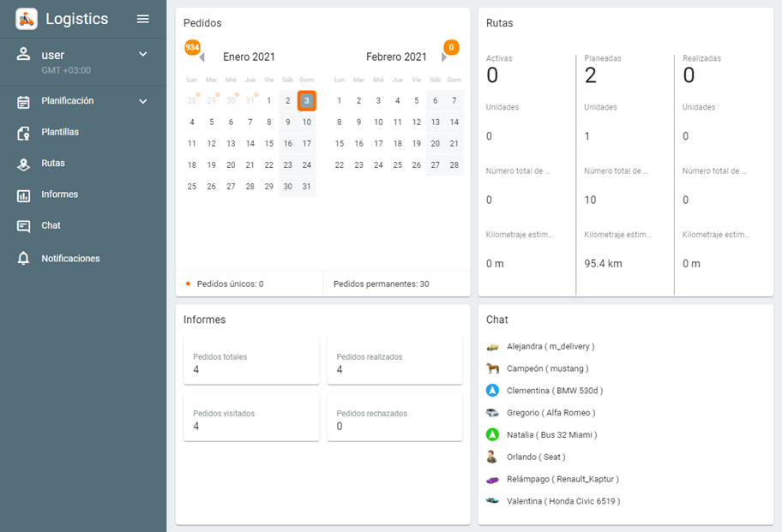Click the Plantillas template icon
Viewport: 782px width, 532px height.
click(24, 133)
